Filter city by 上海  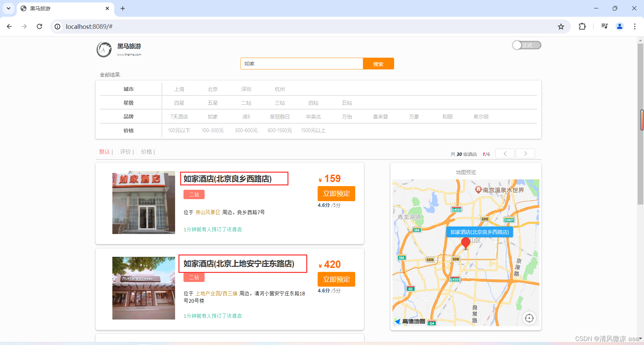tap(179, 89)
